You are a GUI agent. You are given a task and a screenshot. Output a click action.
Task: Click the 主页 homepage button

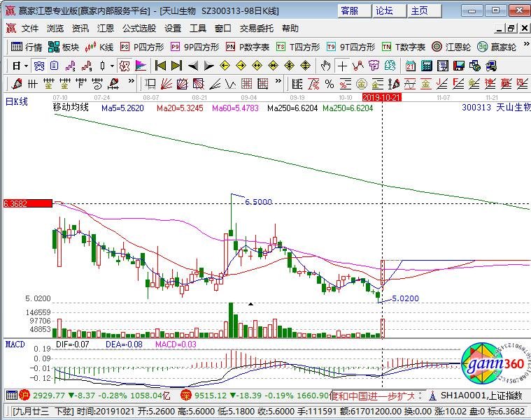click(x=425, y=10)
